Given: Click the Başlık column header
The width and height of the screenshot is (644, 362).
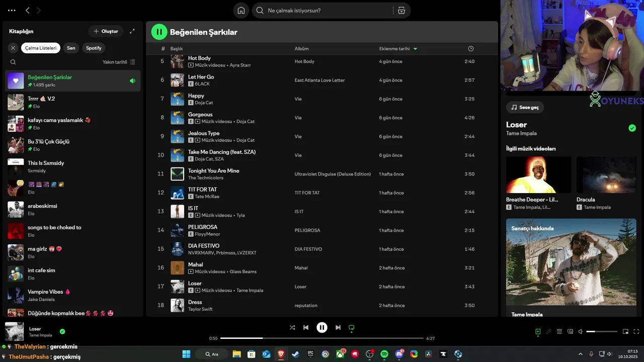Looking at the screenshot, I should coord(177,49).
